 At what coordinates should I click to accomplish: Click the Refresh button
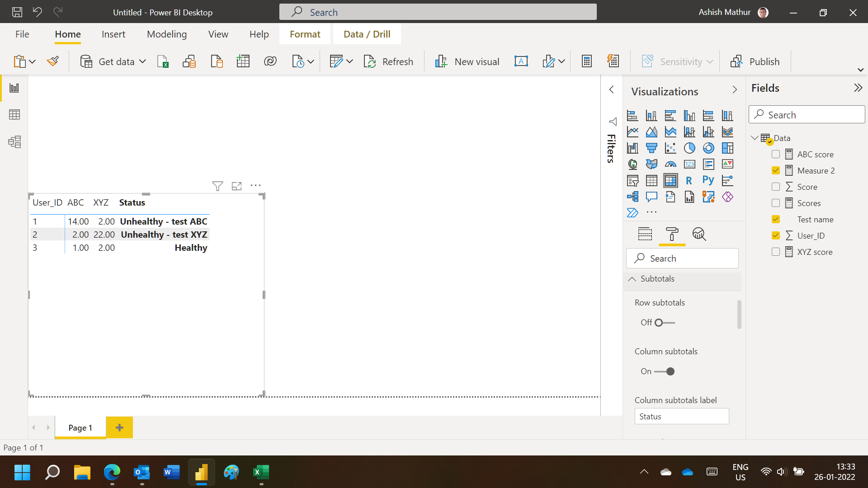(x=388, y=61)
